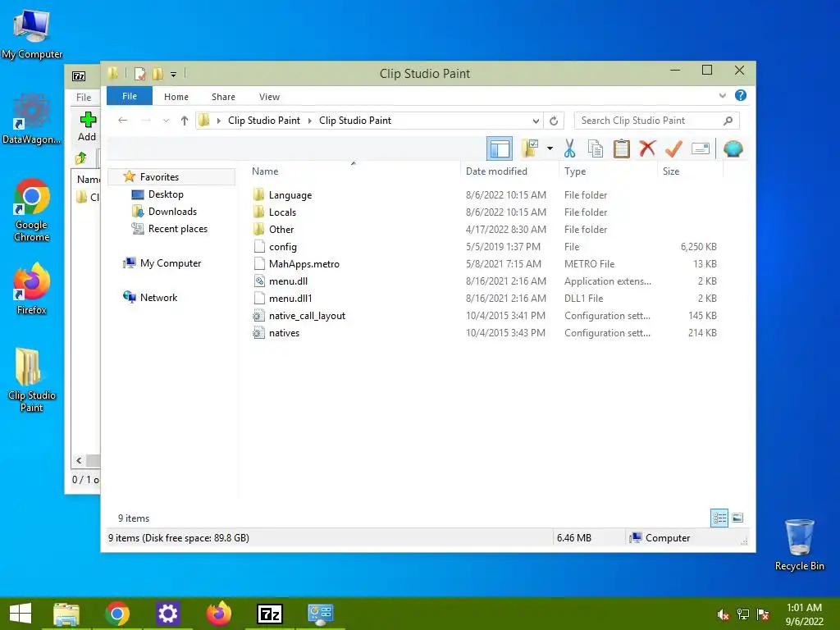Viewport: 840px width, 630px height.
Task: Click the Quick Access properties page icon
Action: click(139, 74)
